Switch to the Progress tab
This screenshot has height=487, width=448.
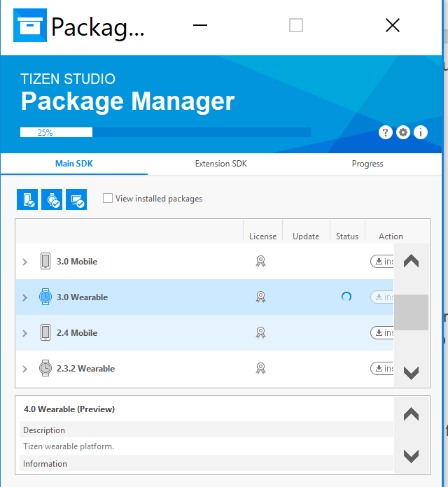(367, 164)
